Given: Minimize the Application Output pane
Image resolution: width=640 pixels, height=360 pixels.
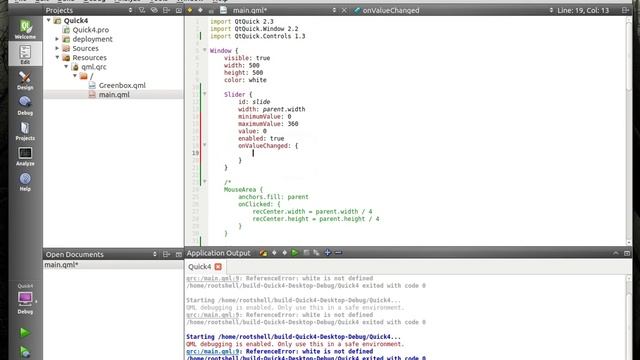Looking at the screenshot, I should (616, 253).
